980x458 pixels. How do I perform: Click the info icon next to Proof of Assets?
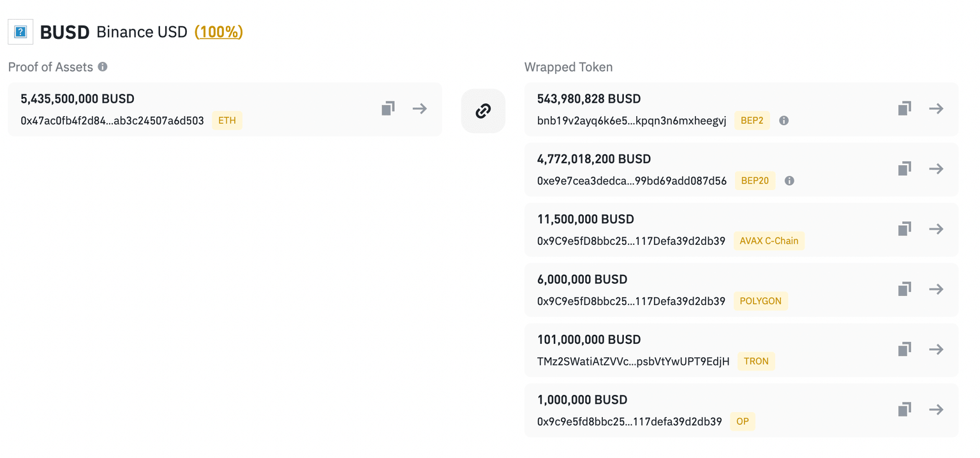click(x=102, y=66)
